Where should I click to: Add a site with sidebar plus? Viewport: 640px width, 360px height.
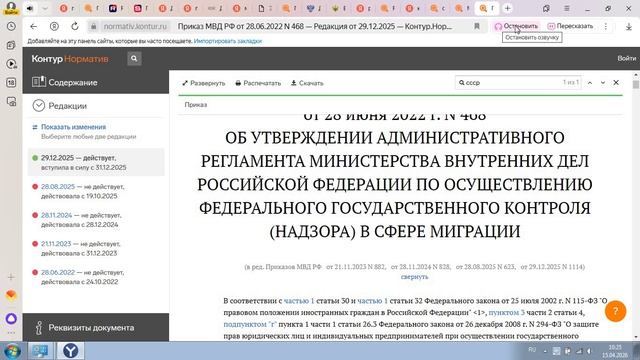pyautogui.click(x=11, y=277)
